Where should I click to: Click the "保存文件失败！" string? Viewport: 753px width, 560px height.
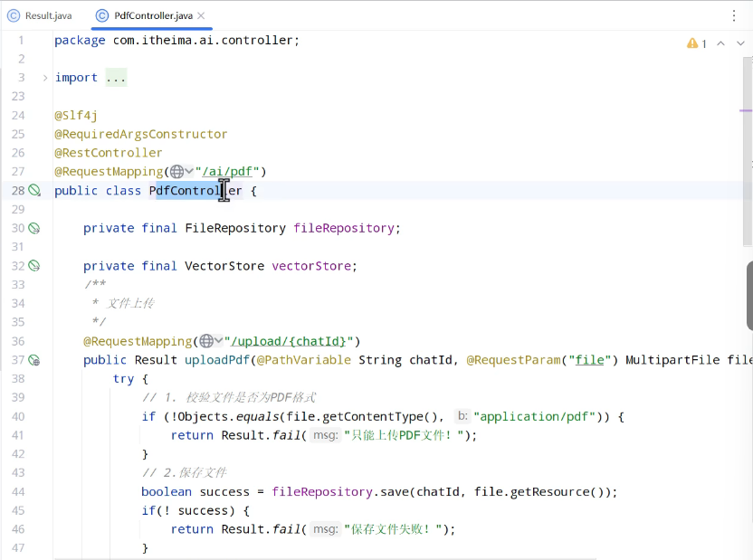(393, 529)
